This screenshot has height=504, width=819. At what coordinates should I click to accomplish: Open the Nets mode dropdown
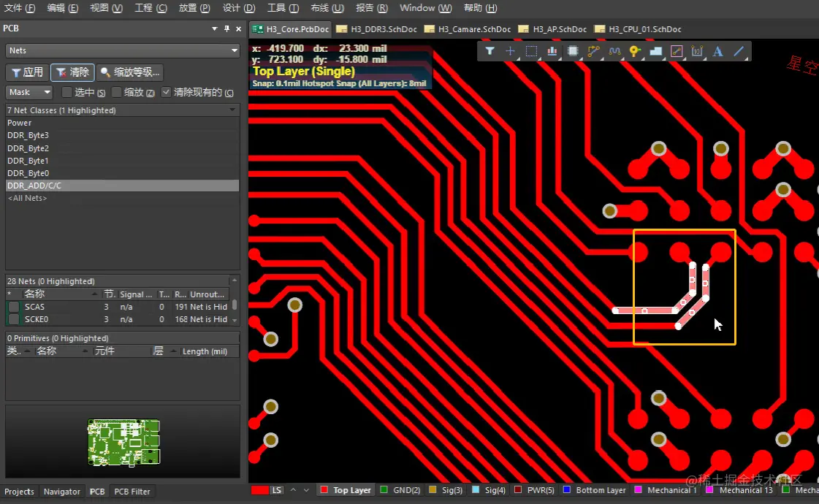pyautogui.click(x=234, y=50)
